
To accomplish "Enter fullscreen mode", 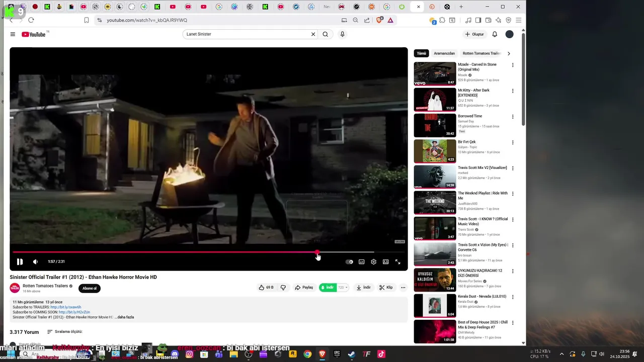I will [397, 261].
